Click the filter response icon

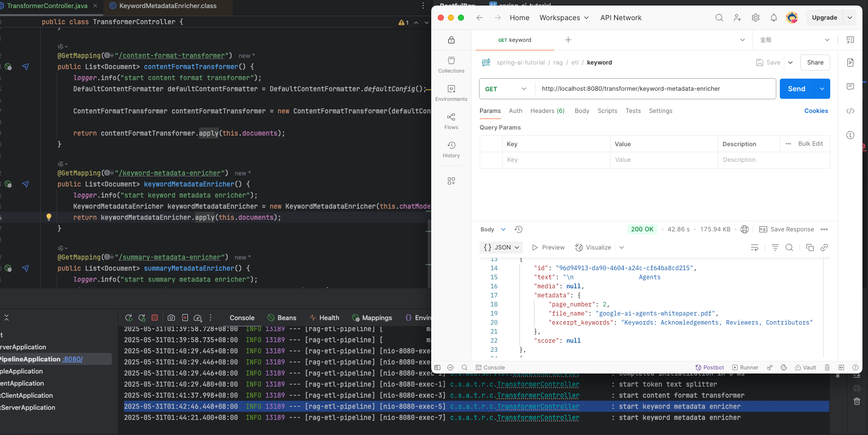775,247
